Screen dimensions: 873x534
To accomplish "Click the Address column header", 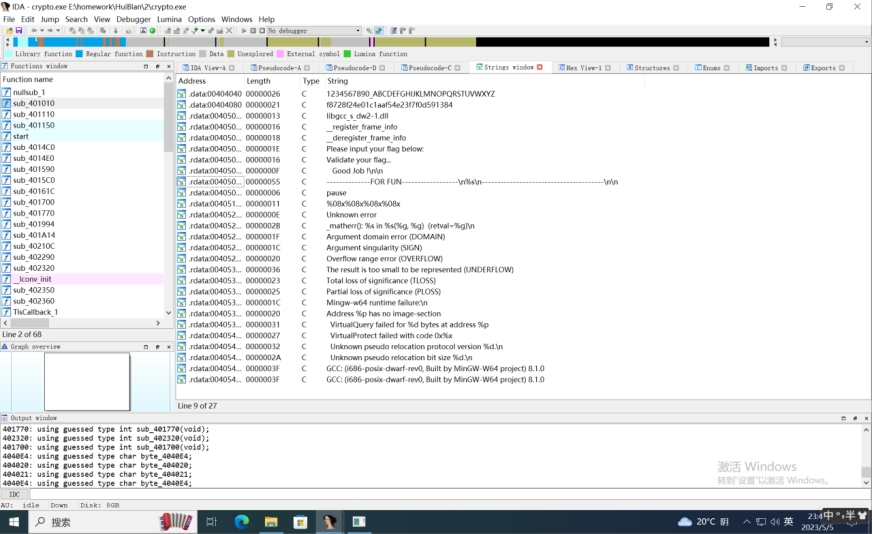I will [x=192, y=81].
